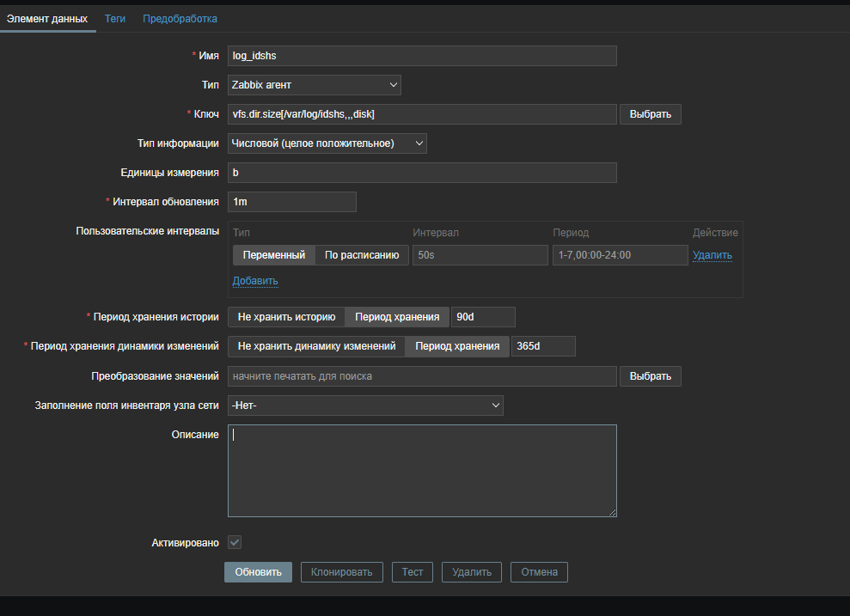Open the Заполнение поля инвентаря dropdown
The width and height of the screenshot is (850, 616).
pyautogui.click(x=365, y=406)
